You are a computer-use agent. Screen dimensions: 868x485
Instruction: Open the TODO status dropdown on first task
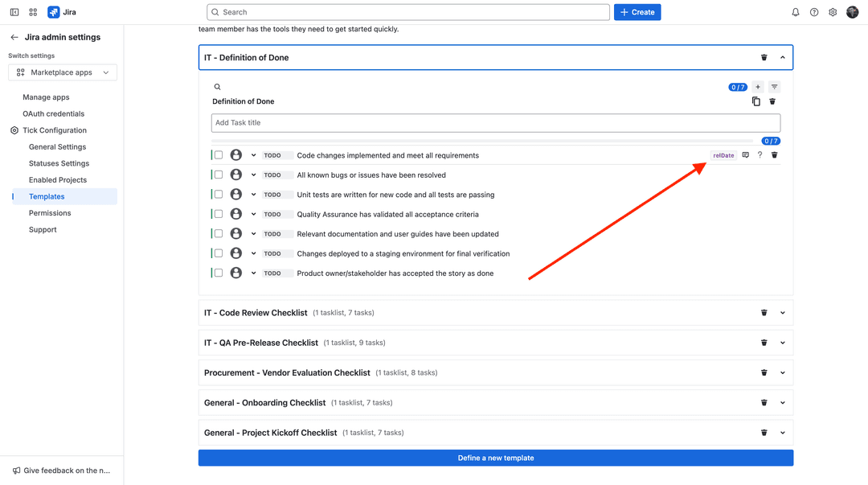[254, 154]
